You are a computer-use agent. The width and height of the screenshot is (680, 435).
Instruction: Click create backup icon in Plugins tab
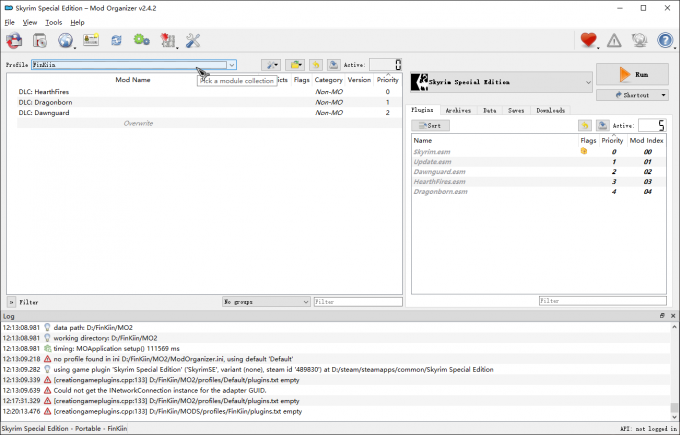[603, 126]
